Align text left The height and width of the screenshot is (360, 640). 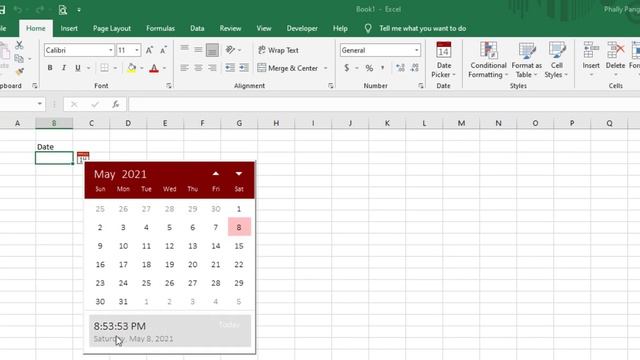(184, 68)
